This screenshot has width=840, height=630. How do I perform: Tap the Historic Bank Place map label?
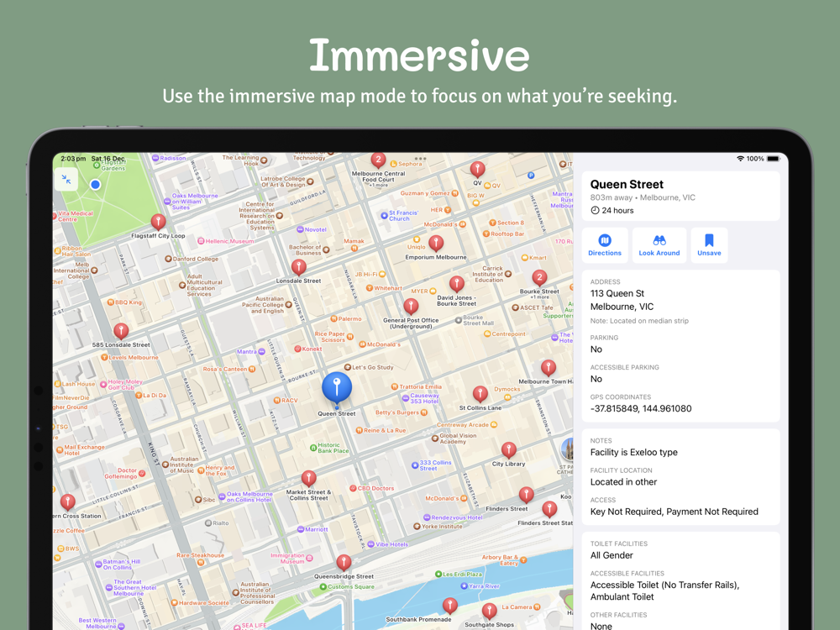[329, 448]
